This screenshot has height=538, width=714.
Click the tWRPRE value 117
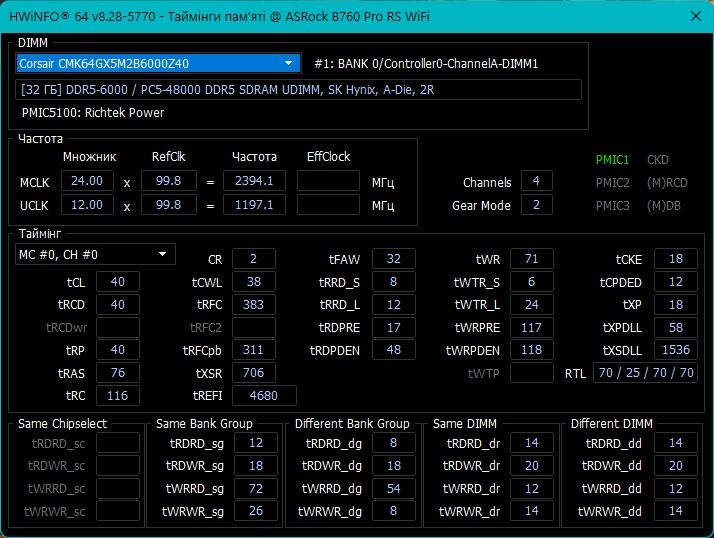tap(531, 327)
